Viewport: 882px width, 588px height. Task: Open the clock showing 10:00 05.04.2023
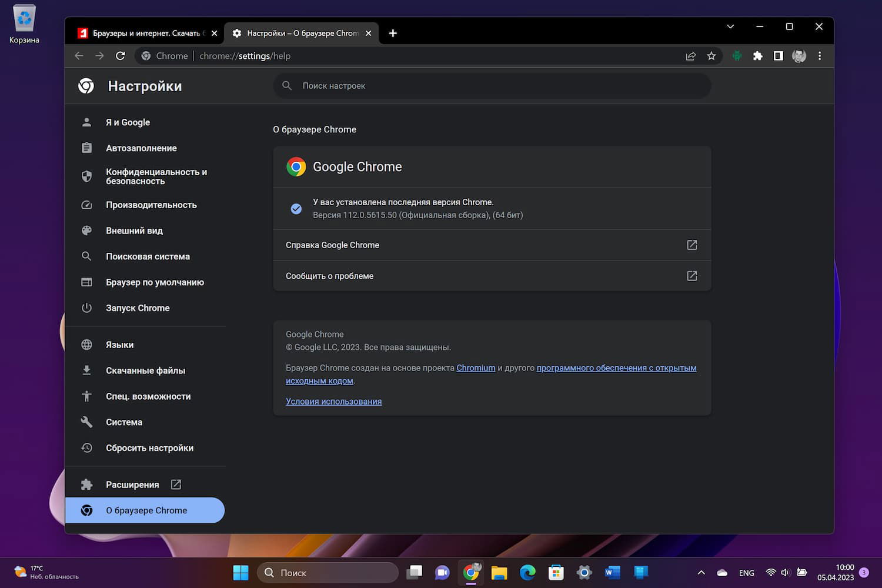coord(836,572)
